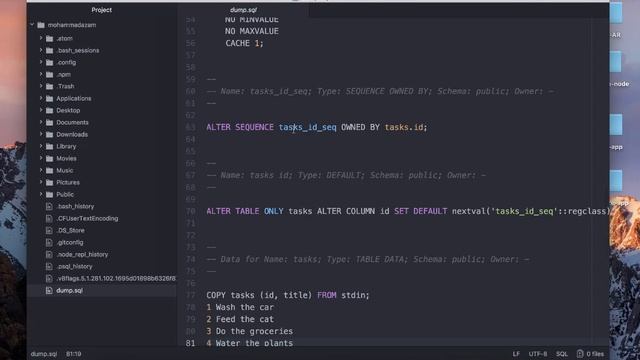Expand the .atom folder chevron
Image resolution: width=640 pixels, height=360 pixels.
click(41, 38)
